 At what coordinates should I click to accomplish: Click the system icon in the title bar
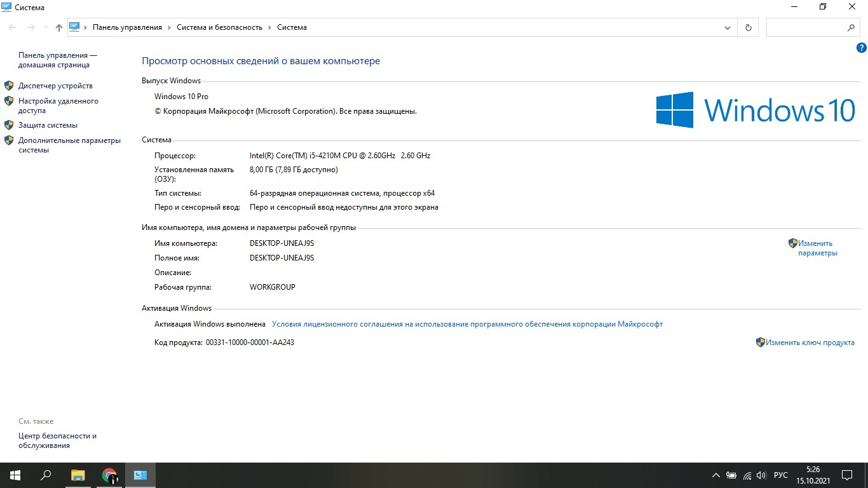click(7, 7)
